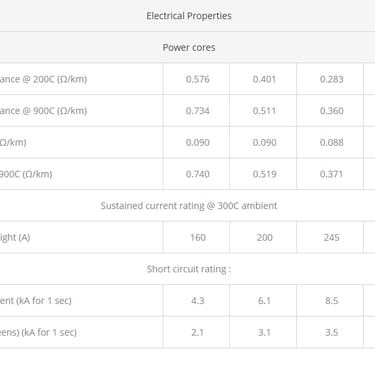Select the 0.401 cell in 200C row
Image resolution: width=375 pixels, height=366 pixels.
coord(264,79)
